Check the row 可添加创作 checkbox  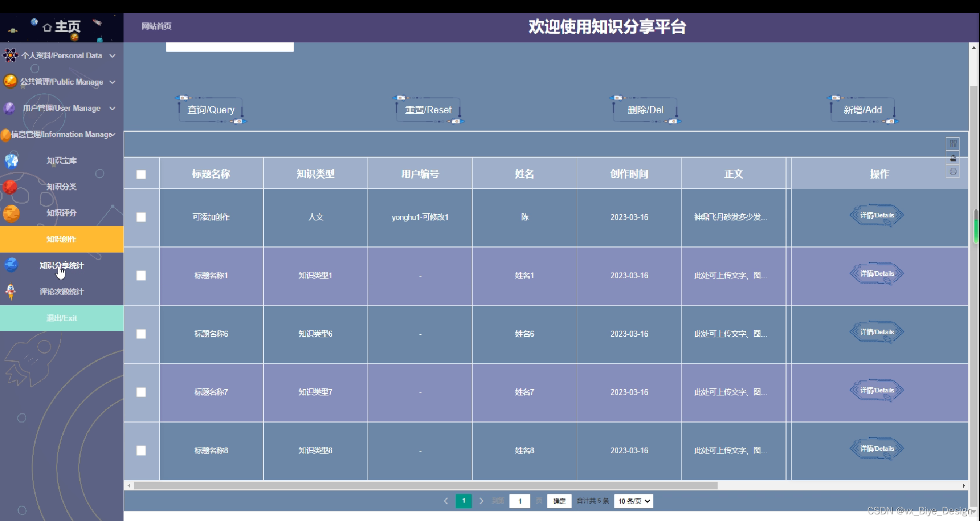[x=141, y=217]
